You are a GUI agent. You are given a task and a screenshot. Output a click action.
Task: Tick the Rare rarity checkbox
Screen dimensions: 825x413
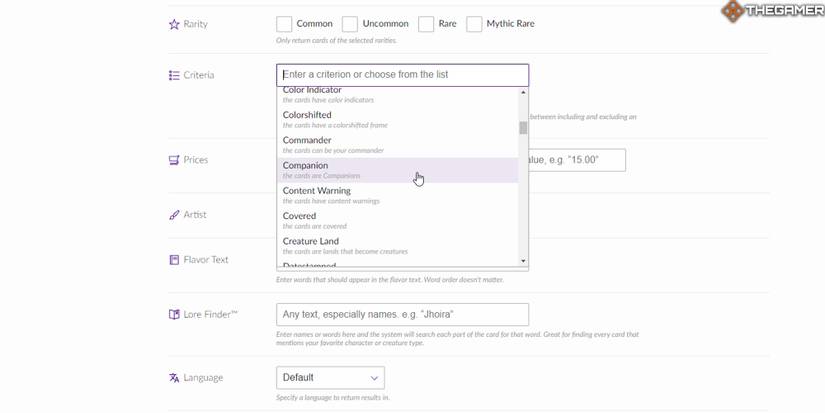(426, 24)
